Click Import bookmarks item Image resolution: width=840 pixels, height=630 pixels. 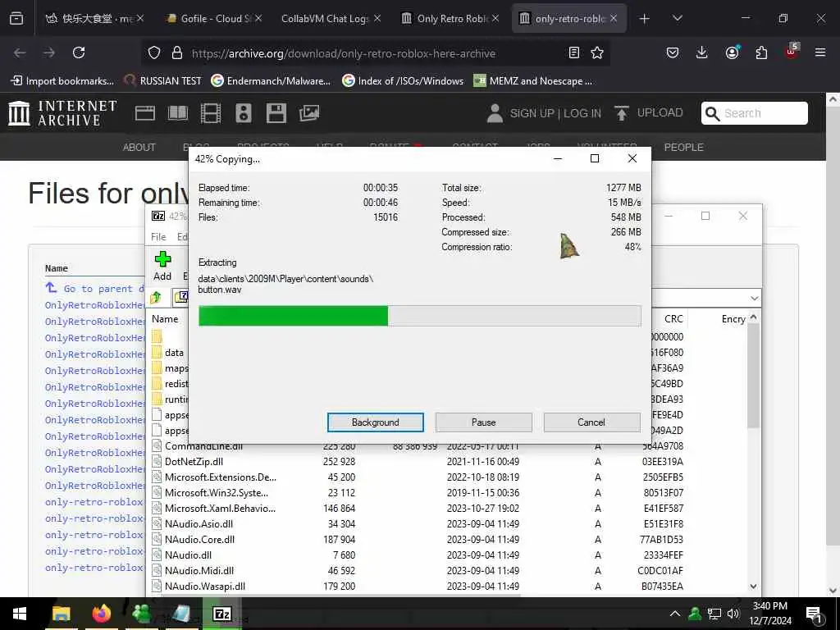point(62,81)
